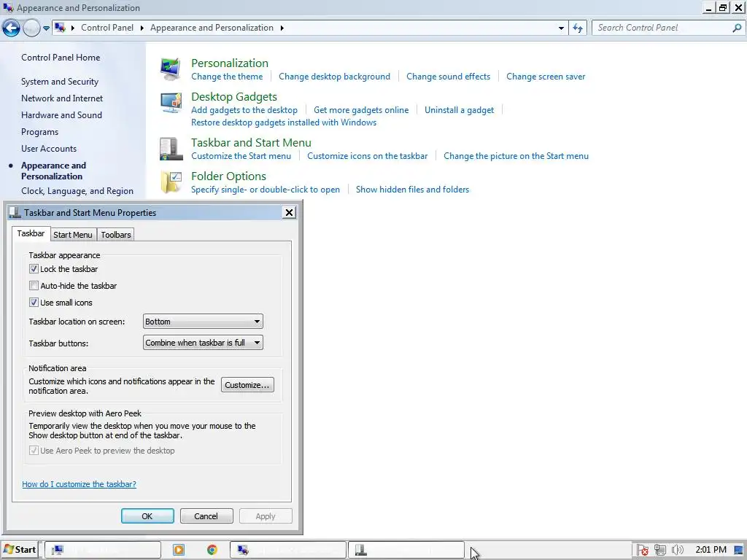Click Control Panel breadcrumb in address bar

(x=107, y=28)
